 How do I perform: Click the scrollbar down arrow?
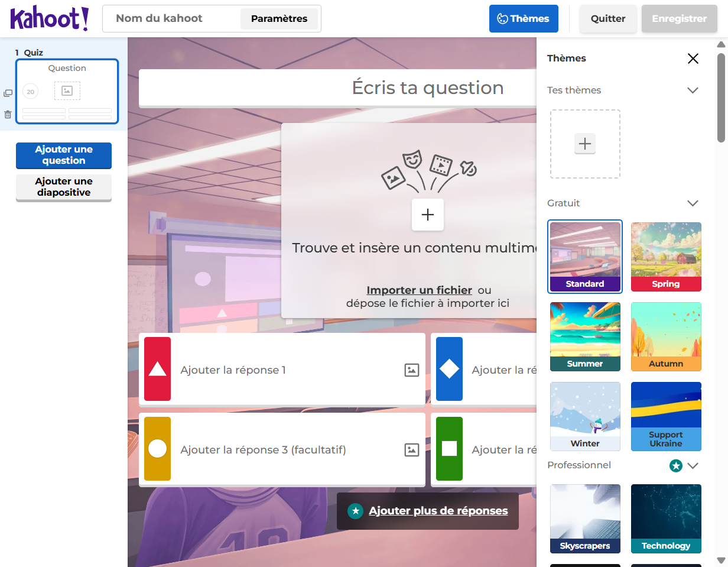[721, 560]
